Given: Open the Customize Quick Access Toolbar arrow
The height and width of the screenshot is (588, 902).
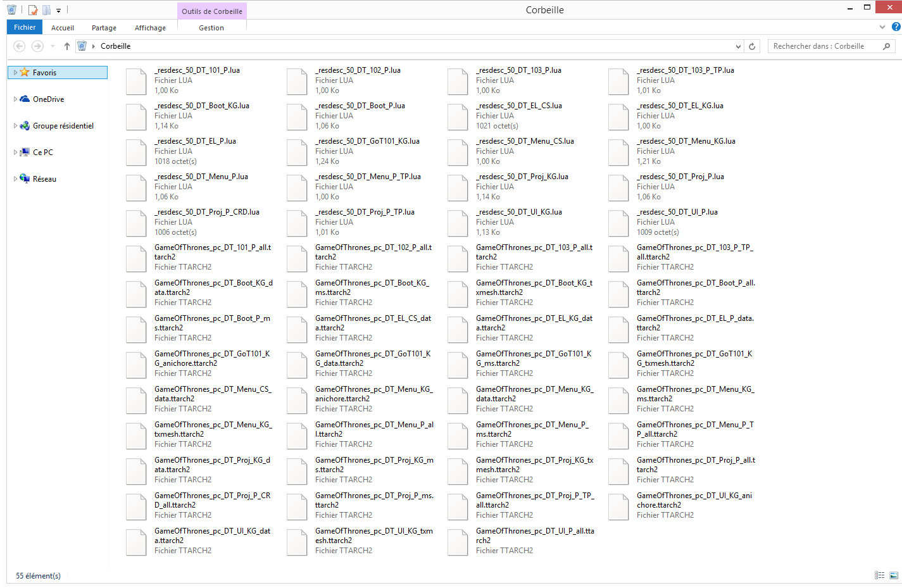Looking at the screenshot, I should pos(58,10).
